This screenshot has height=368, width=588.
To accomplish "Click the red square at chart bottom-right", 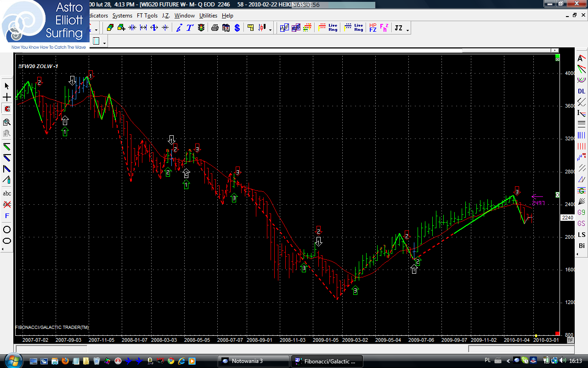I will pos(557,333).
